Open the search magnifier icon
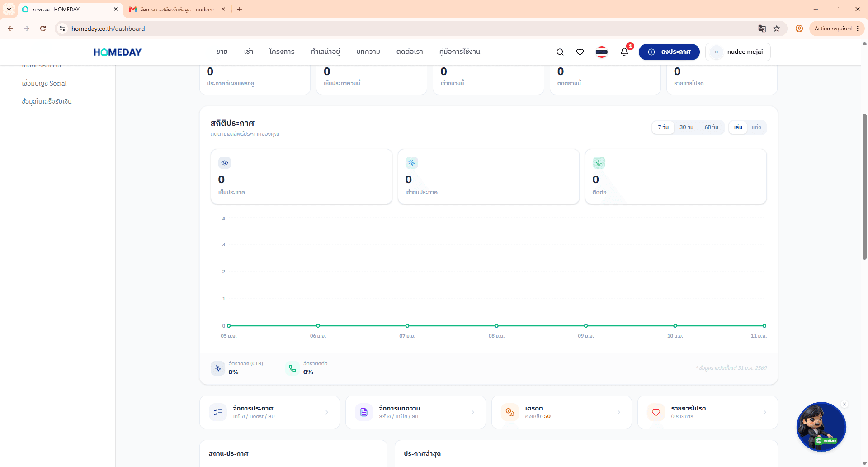Viewport: 868px width, 467px height. 560,52
